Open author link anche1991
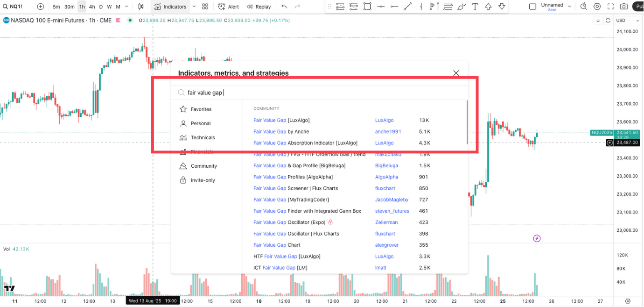This screenshot has height=307, width=644. pyautogui.click(x=388, y=132)
